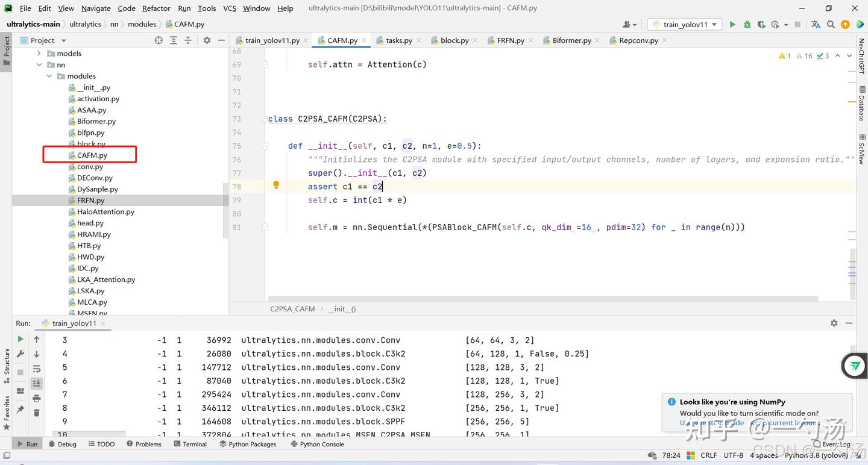
Task: Collapse the modules folder in the tree
Action: tap(49, 76)
